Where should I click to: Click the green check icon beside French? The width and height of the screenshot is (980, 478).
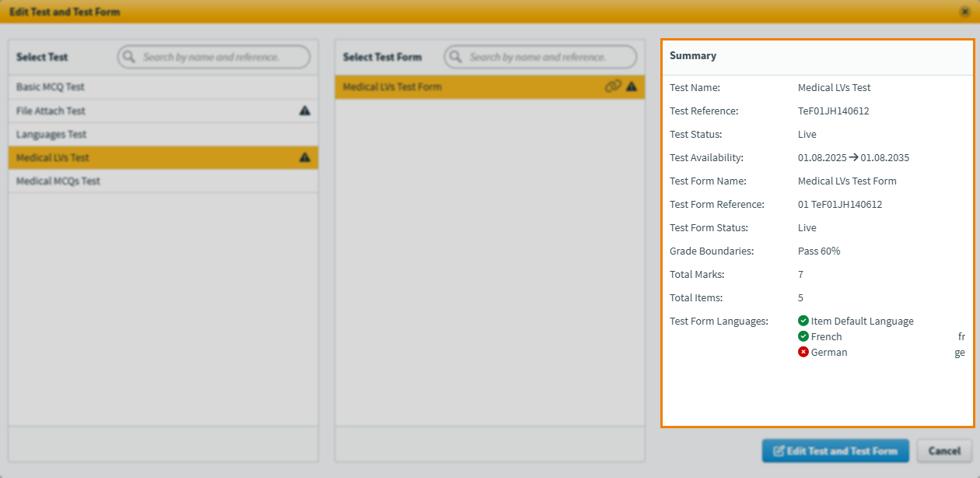[803, 336]
